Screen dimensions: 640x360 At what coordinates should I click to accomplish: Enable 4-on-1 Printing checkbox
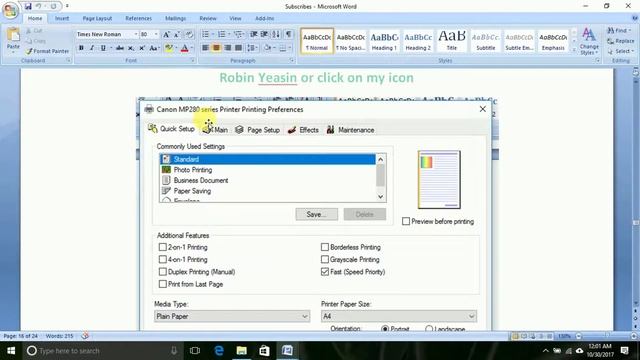tap(162, 259)
